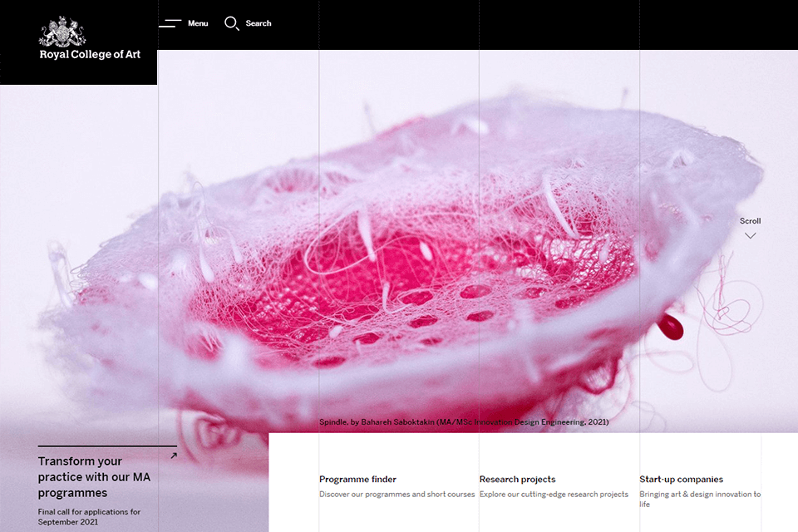
Task: Click the Royal College of Art crest logo
Action: coord(62,32)
